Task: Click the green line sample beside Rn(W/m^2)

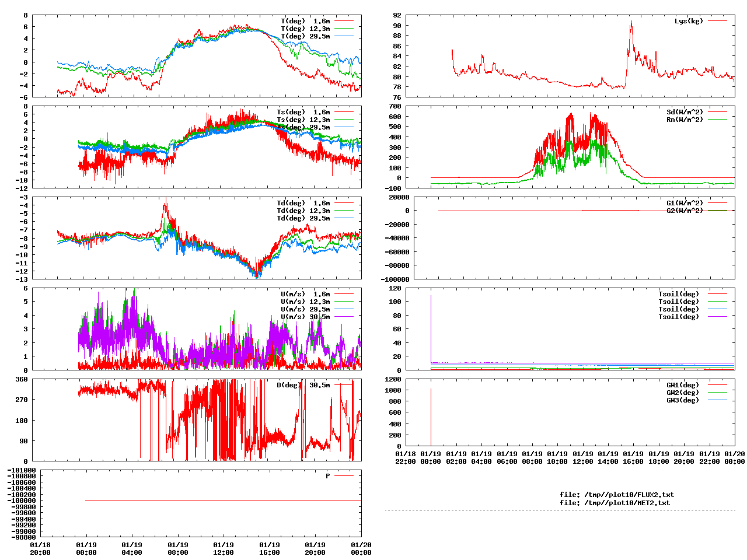Action: pyautogui.click(x=718, y=120)
